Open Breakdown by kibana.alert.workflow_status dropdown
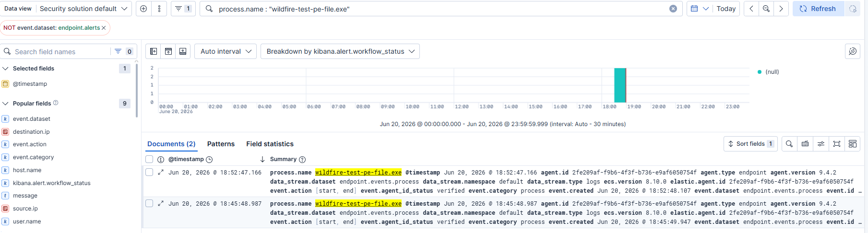The width and height of the screenshot is (868, 233). [x=340, y=51]
